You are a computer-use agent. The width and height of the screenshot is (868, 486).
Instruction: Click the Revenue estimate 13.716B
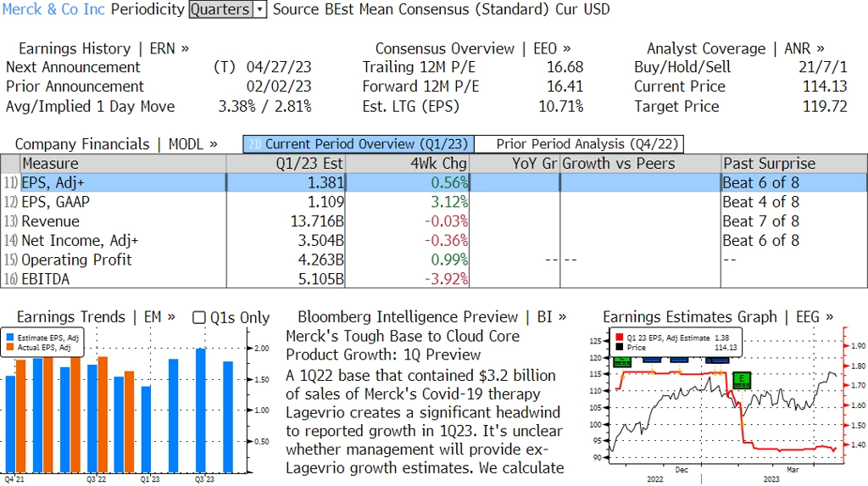(317, 221)
